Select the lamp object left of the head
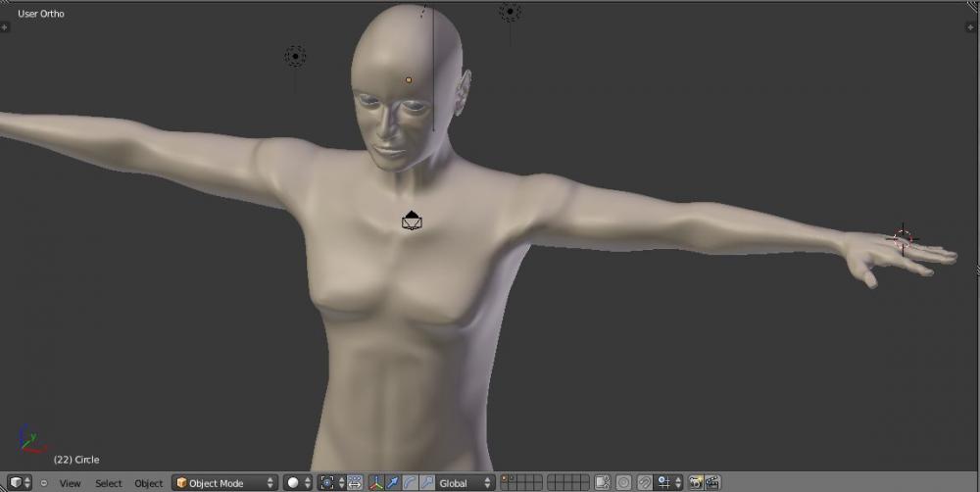 (x=295, y=56)
